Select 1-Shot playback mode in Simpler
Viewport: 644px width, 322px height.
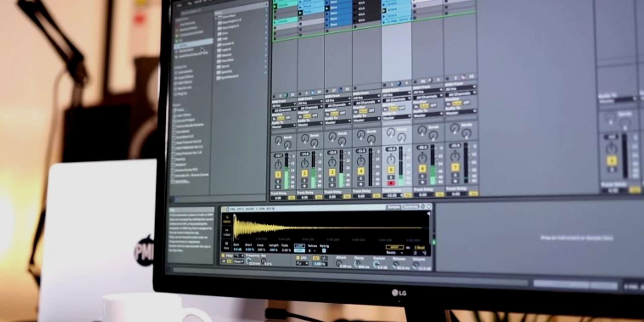pyautogui.click(x=227, y=232)
